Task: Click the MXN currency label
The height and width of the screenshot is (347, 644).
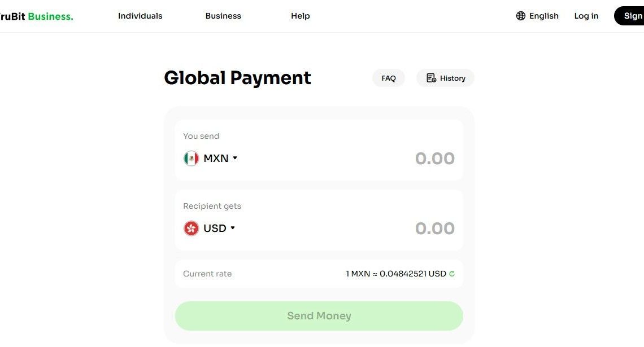Action: pos(216,159)
